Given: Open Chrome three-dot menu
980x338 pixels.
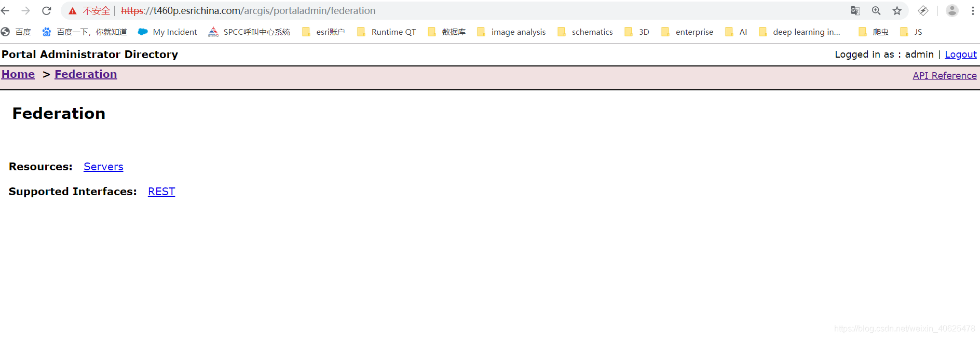Looking at the screenshot, I should pyautogui.click(x=973, y=10).
